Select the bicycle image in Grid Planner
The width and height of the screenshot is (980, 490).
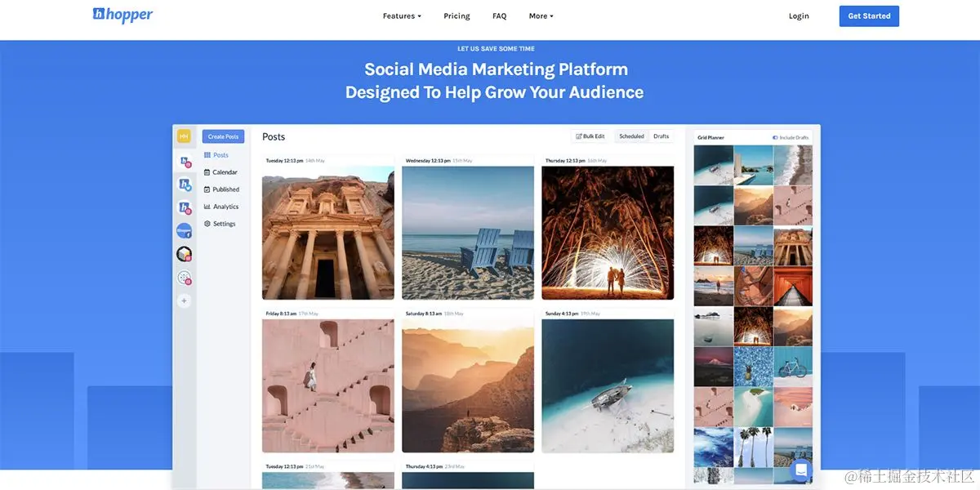(x=793, y=366)
